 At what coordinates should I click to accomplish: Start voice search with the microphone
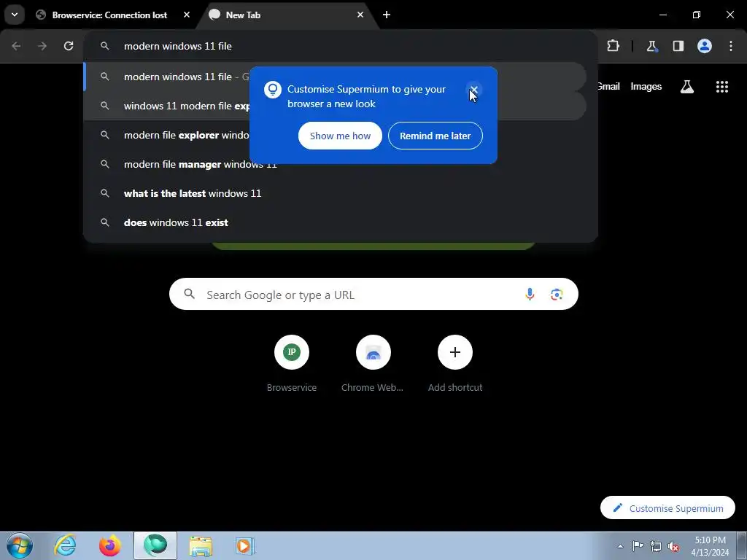[530, 295]
